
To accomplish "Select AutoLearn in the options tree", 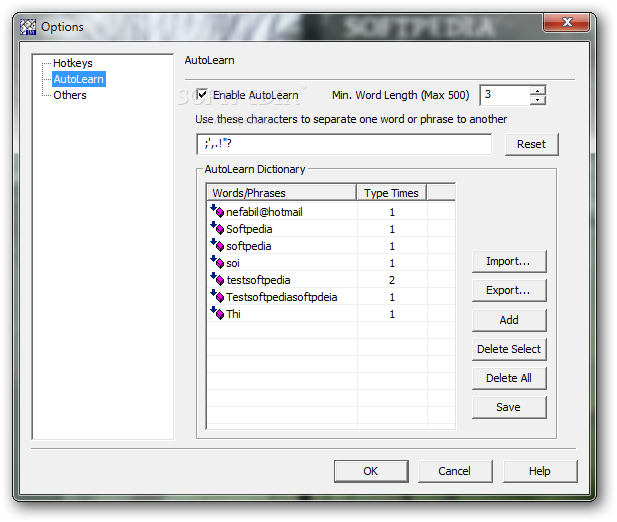I will (x=79, y=79).
